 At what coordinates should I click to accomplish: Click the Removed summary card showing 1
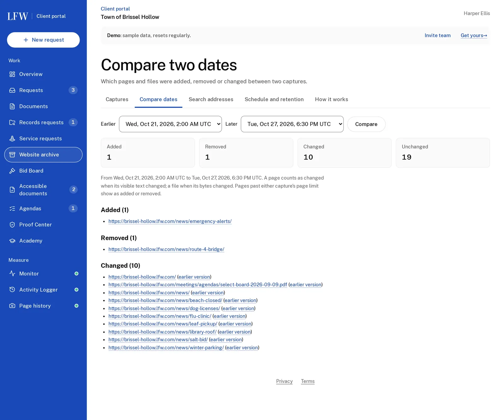coord(246,153)
